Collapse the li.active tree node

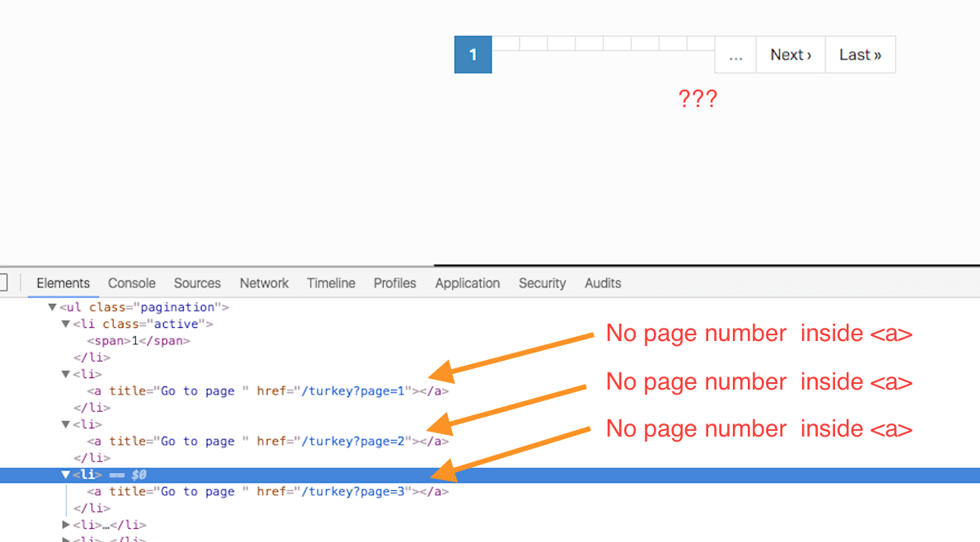click(66, 324)
